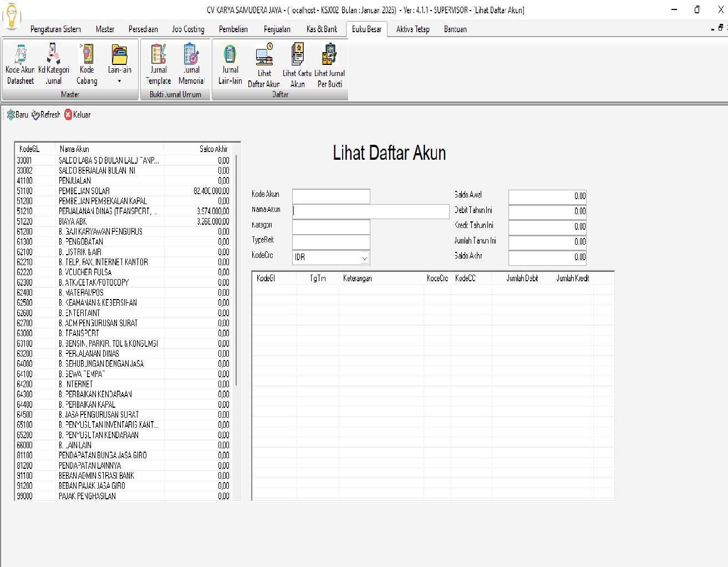Switch to the Penjualan menu tab
Image resolution: width=728 pixels, height=567 pixels.
click(x=277, y=29)
